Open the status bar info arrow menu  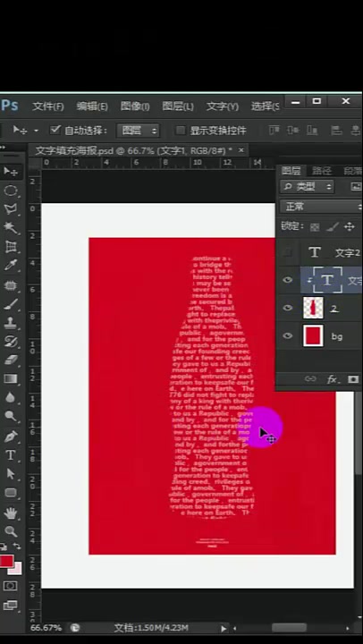point(224,629)
